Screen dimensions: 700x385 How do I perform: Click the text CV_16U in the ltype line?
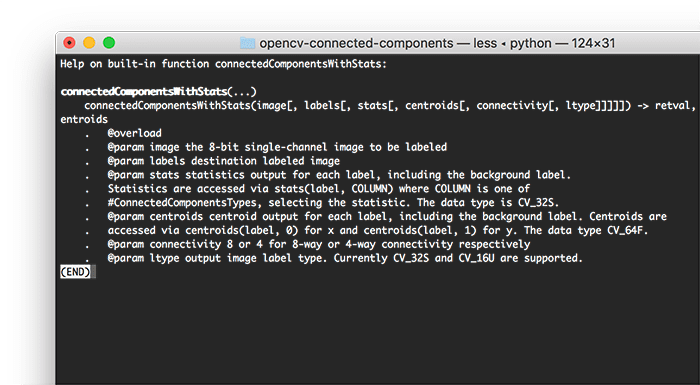click(476, 258)
